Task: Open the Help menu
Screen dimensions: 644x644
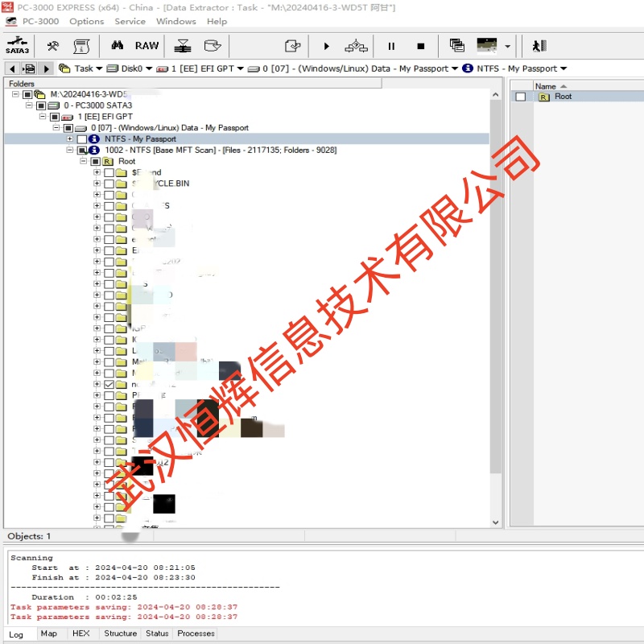Action: click(217, 22)
